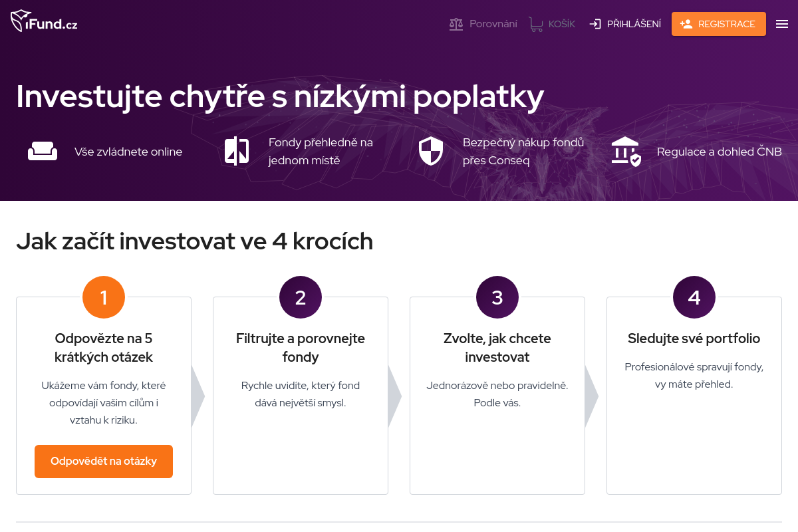This screenshot has width=798, height=532.
Task: Click the sofa icon for 'Vše zvládnete online'
Action: click(43, 151)
